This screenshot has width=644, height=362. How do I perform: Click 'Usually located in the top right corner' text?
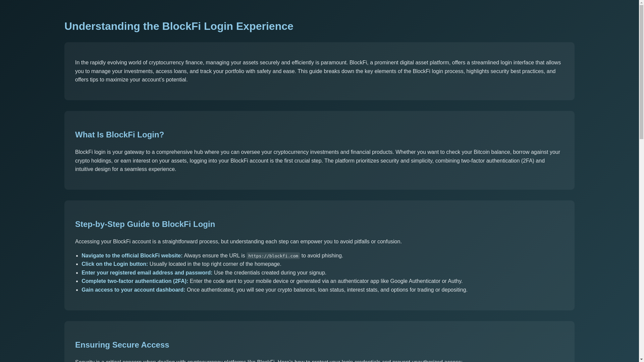(215, 264)
